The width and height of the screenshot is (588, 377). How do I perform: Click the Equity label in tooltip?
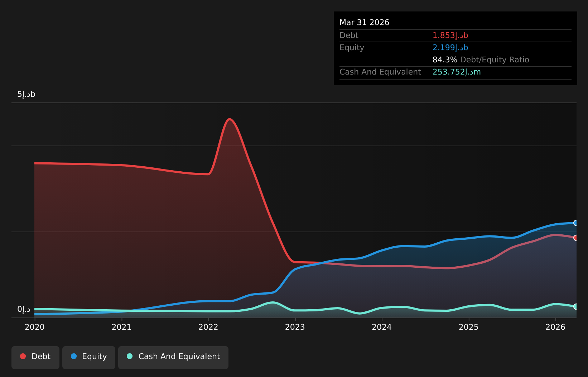pos(352,47)
